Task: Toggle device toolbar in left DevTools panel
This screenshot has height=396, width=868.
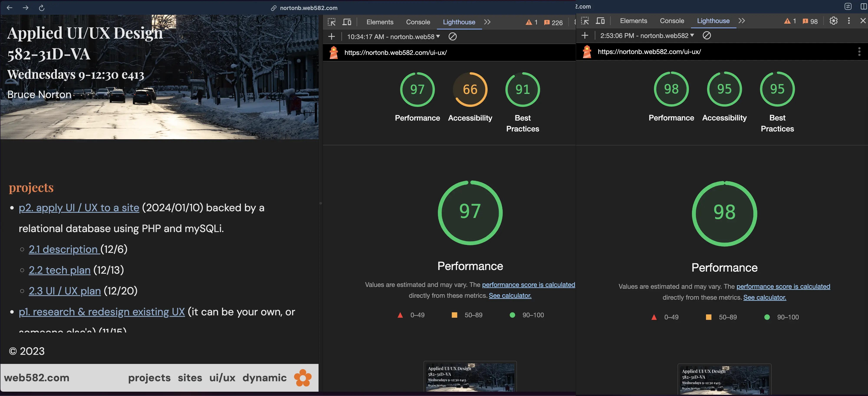Action: (347, 22)
